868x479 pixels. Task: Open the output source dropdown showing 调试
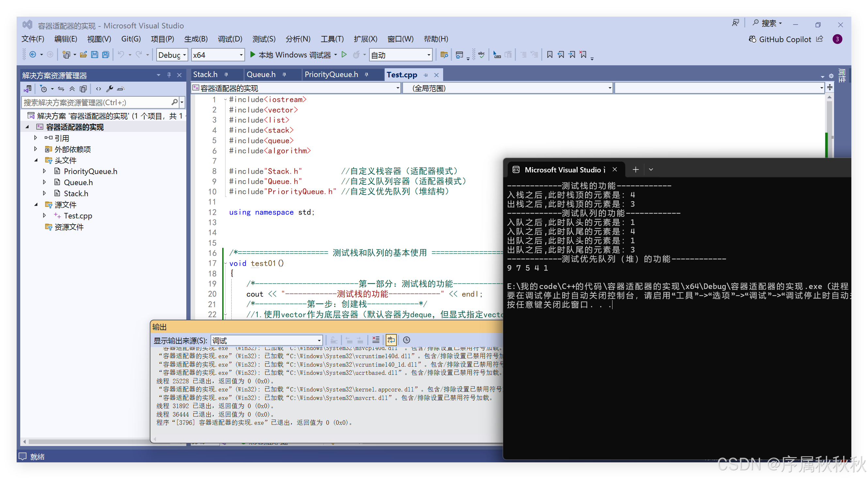pos(267,341)
